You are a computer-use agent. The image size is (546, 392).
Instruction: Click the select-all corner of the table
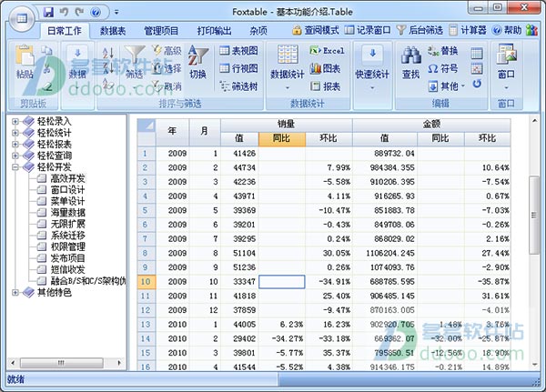pos(147,126)
